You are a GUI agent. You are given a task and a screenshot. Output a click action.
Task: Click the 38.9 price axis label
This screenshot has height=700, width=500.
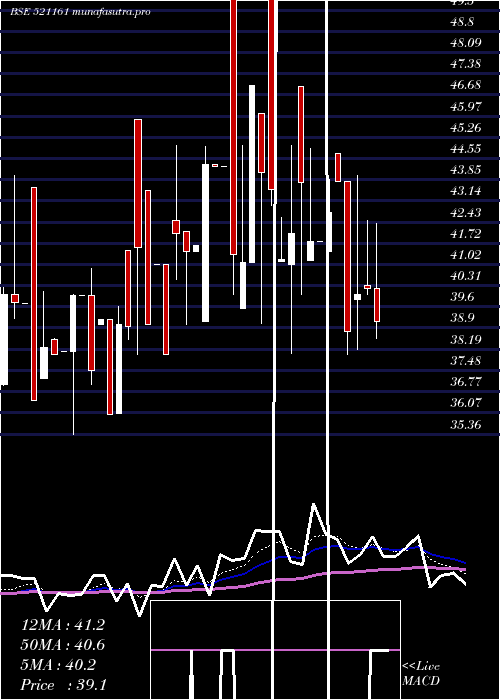462,318
